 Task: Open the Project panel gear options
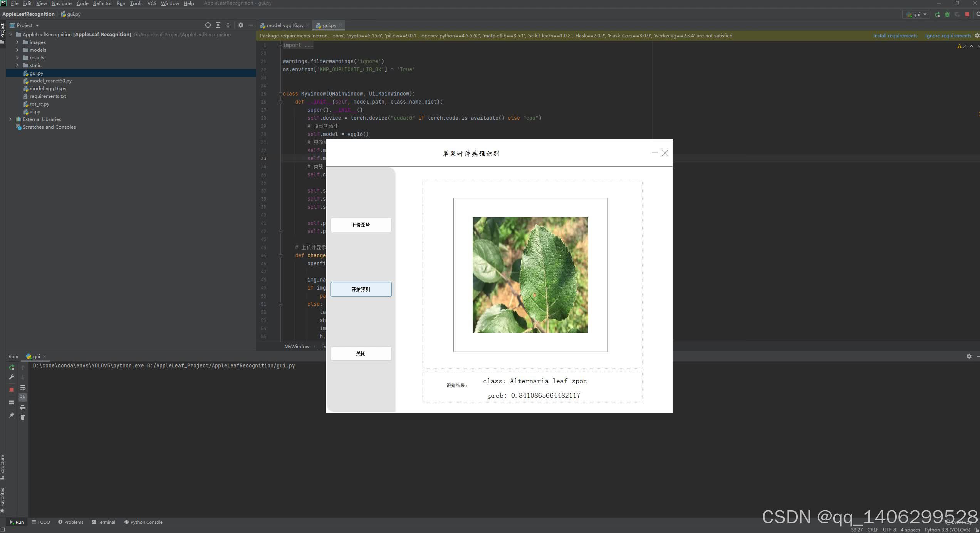[x=241, y=25]
